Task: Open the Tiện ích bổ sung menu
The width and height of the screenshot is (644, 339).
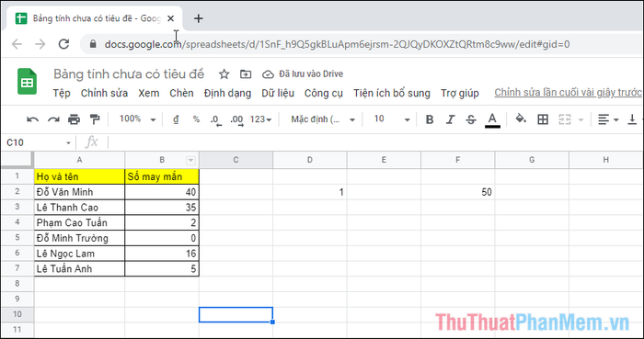Action: click(x=392, y=94)
